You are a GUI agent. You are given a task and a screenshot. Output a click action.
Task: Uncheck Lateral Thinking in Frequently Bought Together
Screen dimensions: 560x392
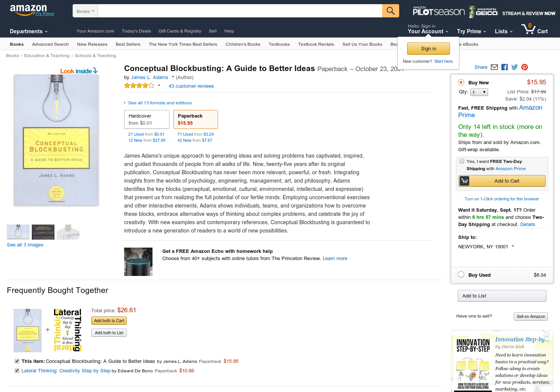coord(17,370)
